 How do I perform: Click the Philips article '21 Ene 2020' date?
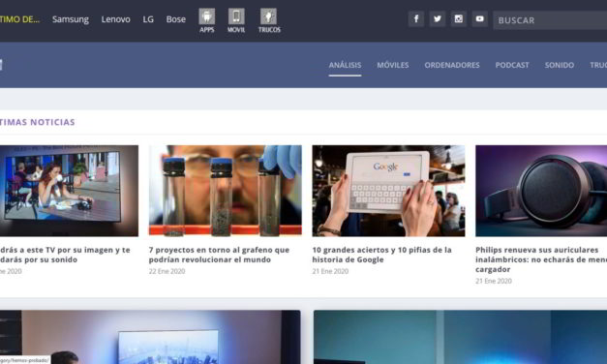(x=494, y=281)
